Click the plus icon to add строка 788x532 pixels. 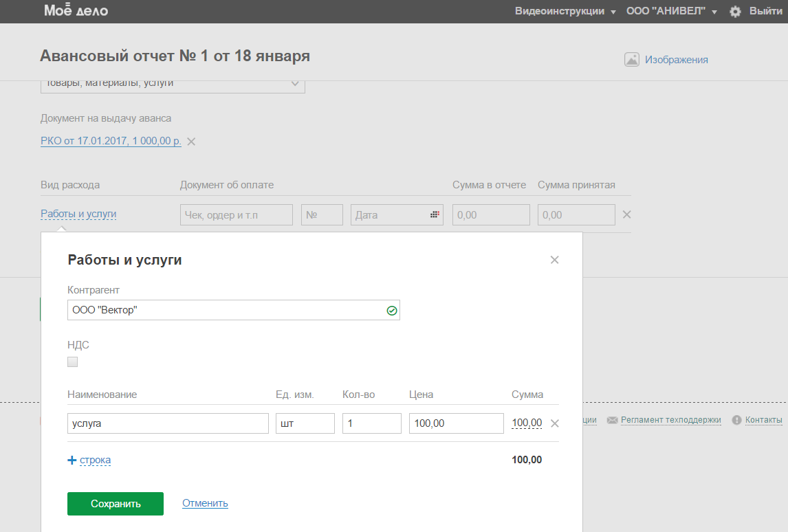(x=72, y=461)
